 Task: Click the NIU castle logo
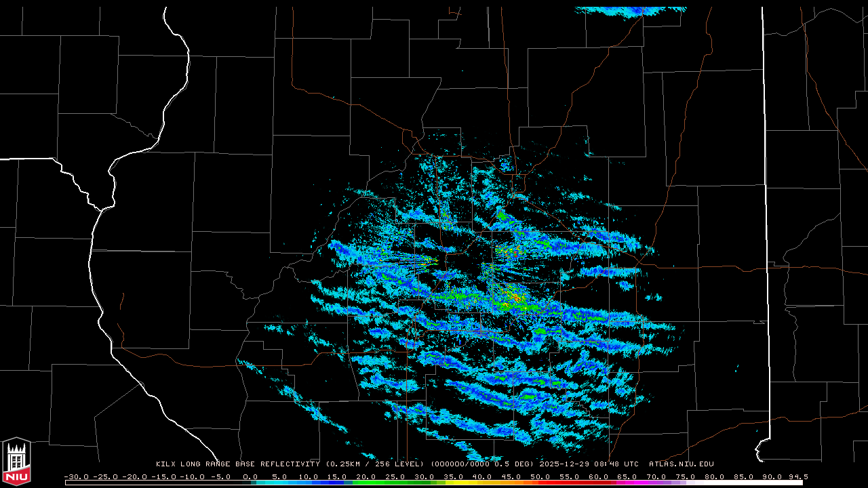click(x=16, y=461)
